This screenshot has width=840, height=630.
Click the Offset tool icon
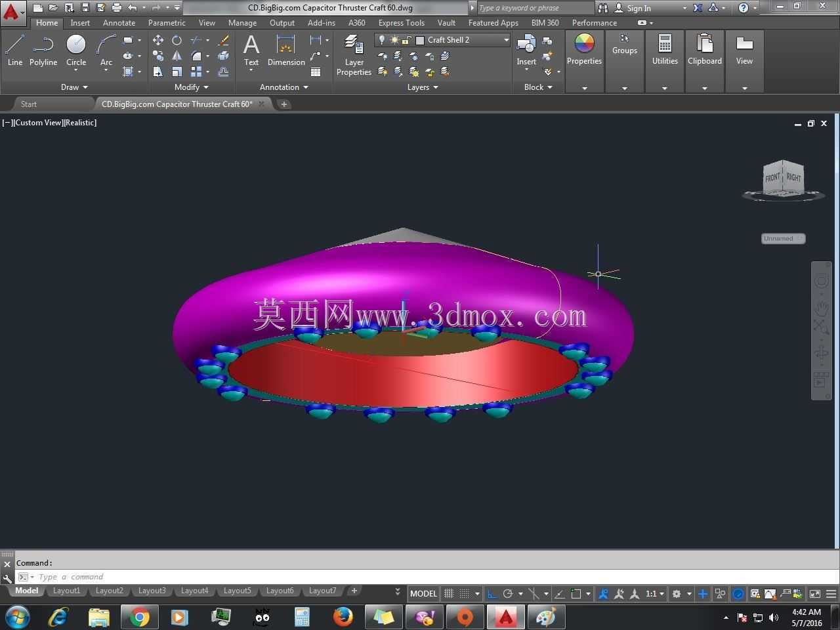point(224,72)
